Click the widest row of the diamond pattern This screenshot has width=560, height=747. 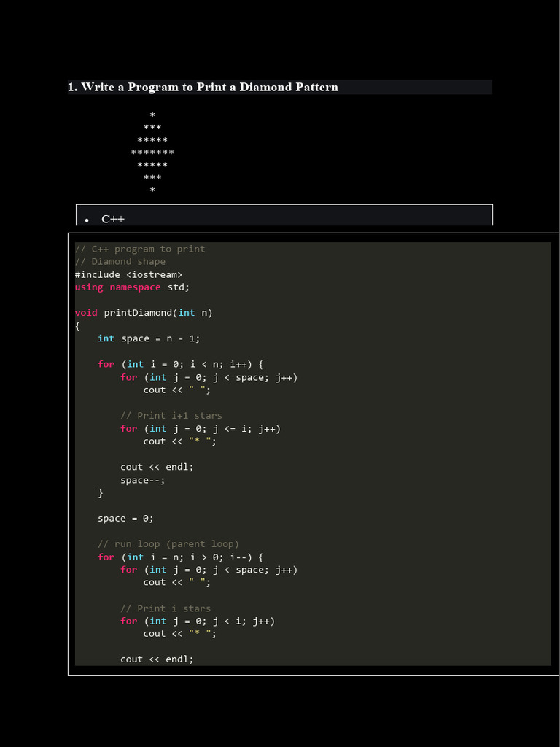tap(152, 152)
